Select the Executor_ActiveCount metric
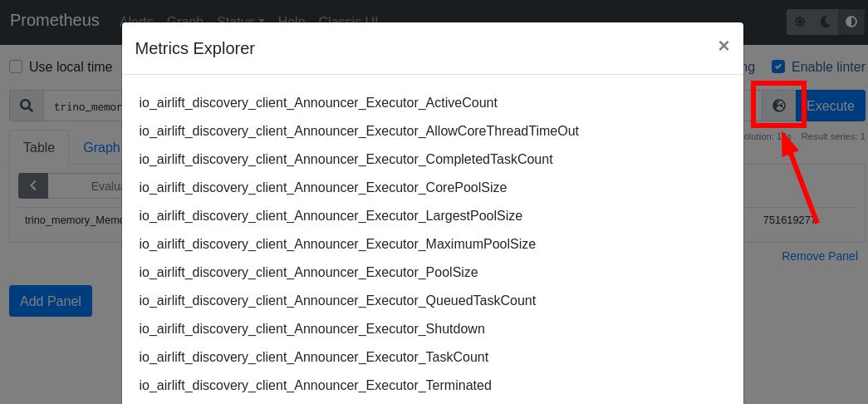This screenshot has height=404, width=868. click(x=318, y=103)
